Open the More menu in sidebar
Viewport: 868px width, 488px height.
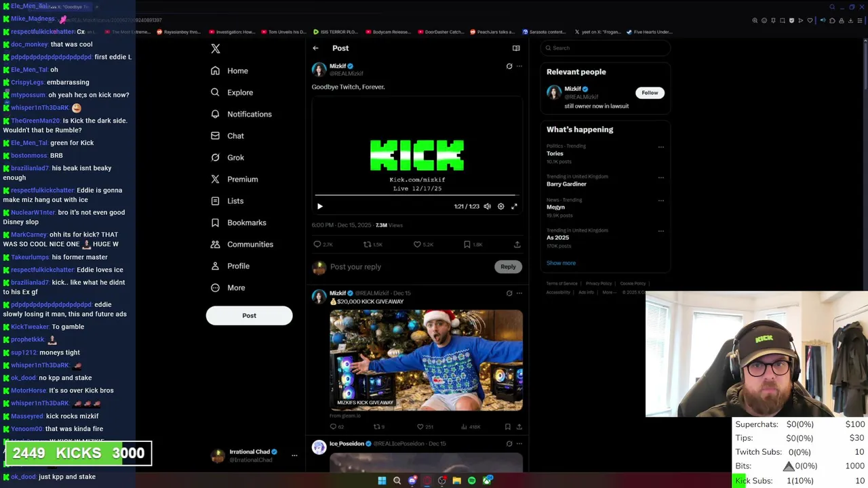click(x=227, y=287)
